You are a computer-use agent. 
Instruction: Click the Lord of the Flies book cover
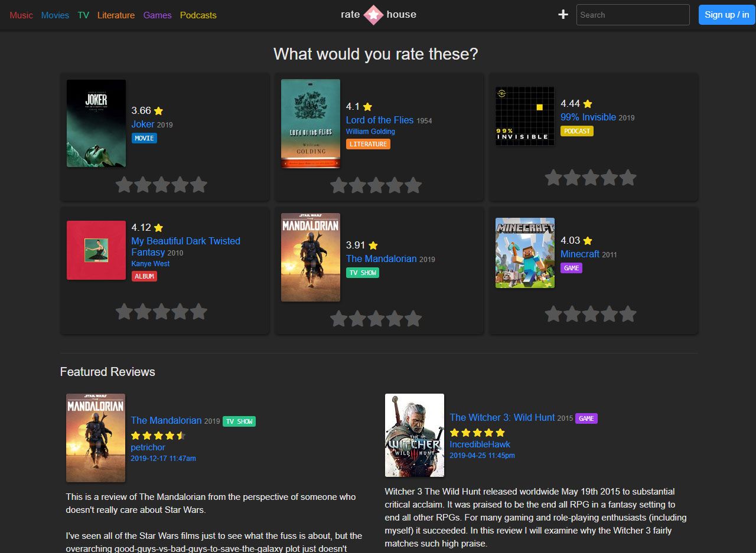tap(311, 124)
